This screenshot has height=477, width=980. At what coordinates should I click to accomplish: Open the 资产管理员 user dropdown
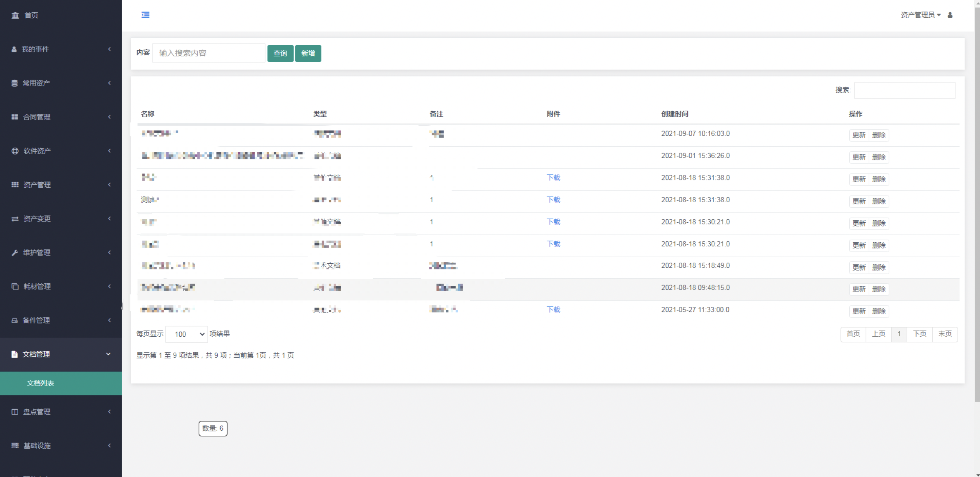tap(920, 15)
